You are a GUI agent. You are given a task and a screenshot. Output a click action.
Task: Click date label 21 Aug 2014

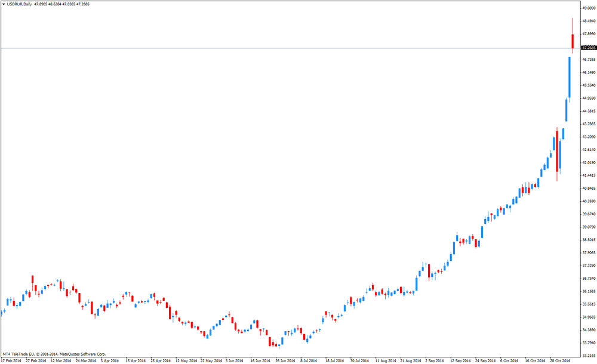point(411,360)
